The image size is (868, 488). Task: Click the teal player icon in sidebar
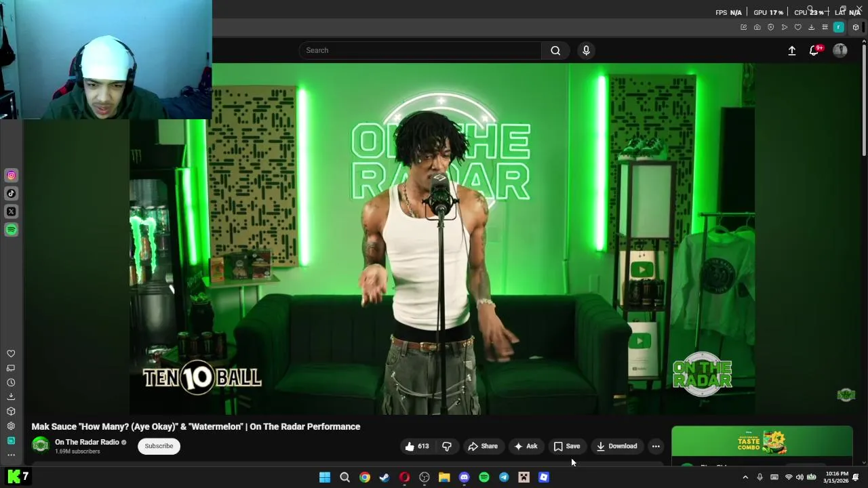pyautogui.click(x=11, y=441)
